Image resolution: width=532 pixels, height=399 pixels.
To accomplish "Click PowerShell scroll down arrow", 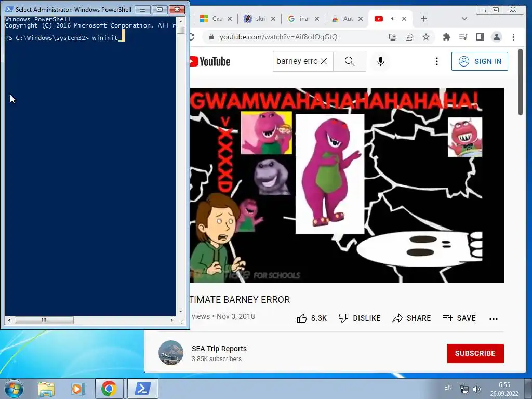I will [181, 311].
